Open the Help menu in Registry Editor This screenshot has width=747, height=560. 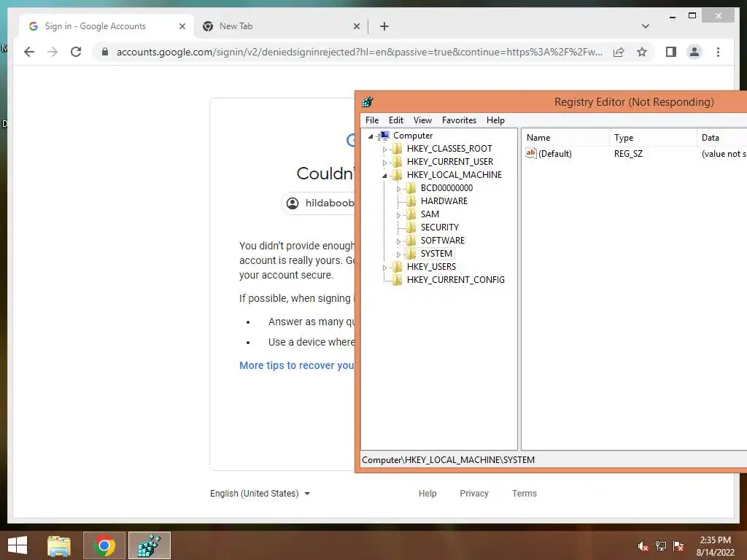pyautogui.click(x=495, y=120)
